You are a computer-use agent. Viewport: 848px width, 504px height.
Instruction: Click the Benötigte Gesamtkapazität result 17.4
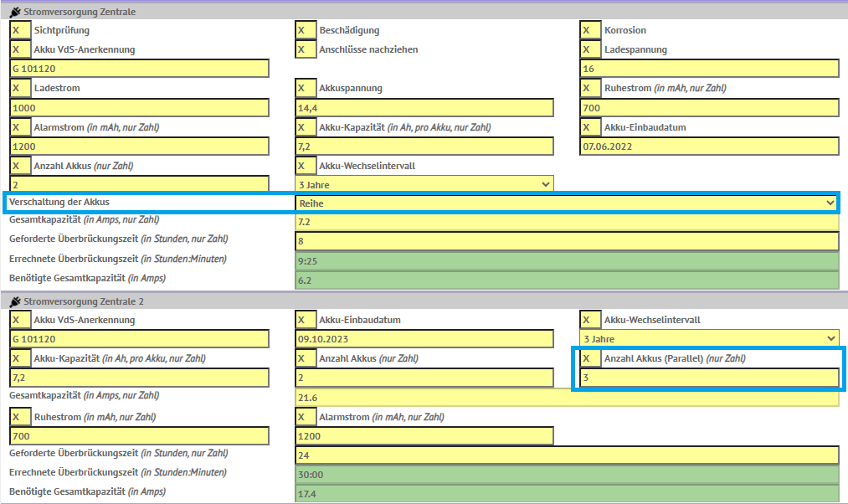(x=567, y=494)
